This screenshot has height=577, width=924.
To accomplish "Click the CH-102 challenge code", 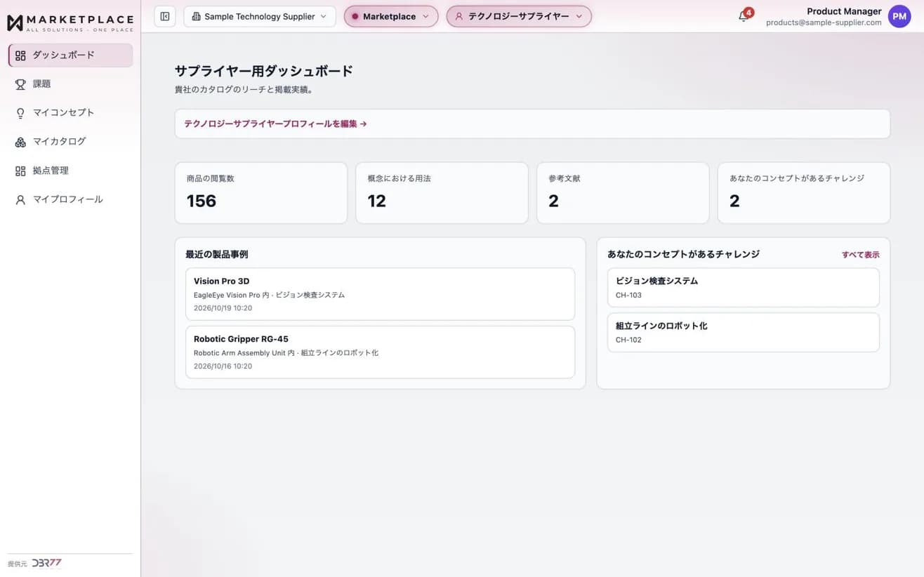I will pos(628,340).
